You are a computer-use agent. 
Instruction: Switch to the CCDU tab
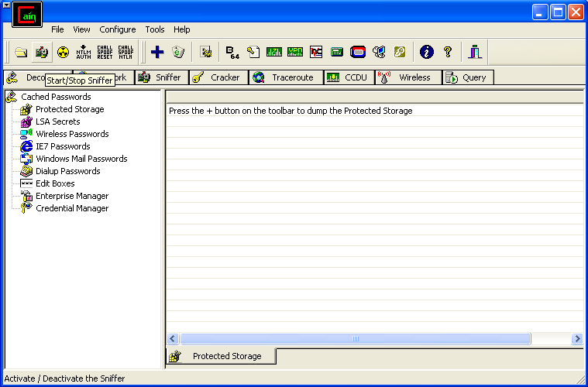point(349,77)
